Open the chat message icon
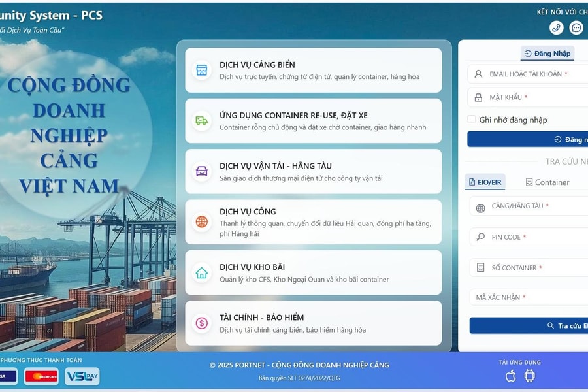This screenshot has width=588, height=392. click(576, 27)
